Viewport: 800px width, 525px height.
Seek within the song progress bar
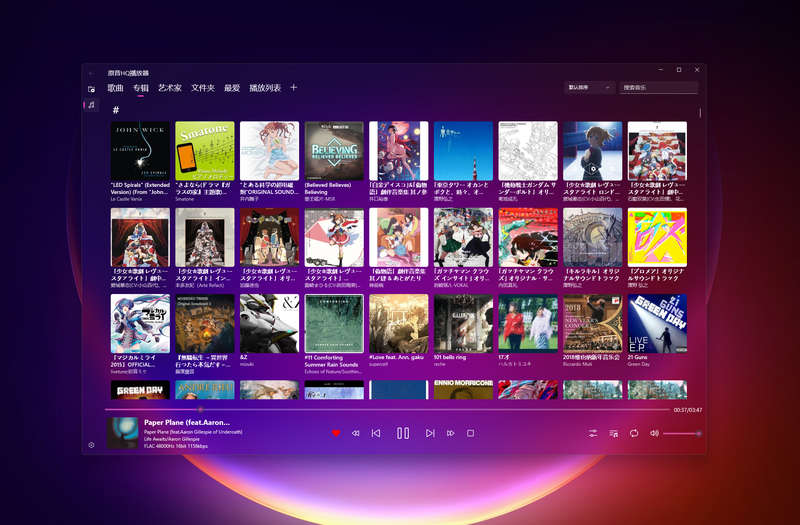click(x=387, y=409)
